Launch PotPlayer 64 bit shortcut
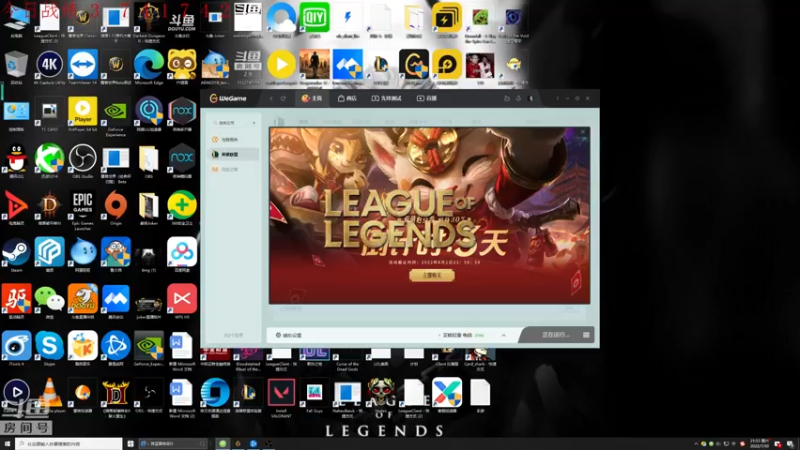Image resolution: width=800 pixels, height=450 pixels. [82, 112]
